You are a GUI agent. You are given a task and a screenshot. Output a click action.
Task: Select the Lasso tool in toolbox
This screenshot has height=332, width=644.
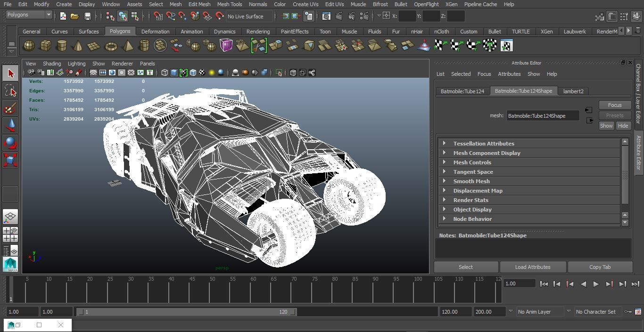[x=10, y=90]
